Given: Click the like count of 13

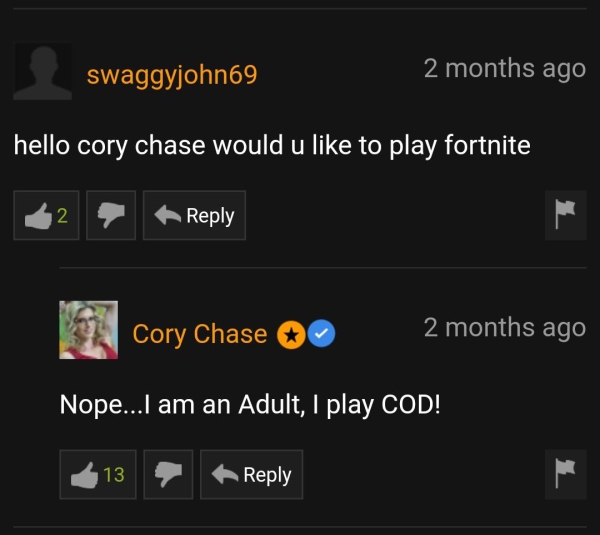Looking at the screenshot, I should coord(114,475).
